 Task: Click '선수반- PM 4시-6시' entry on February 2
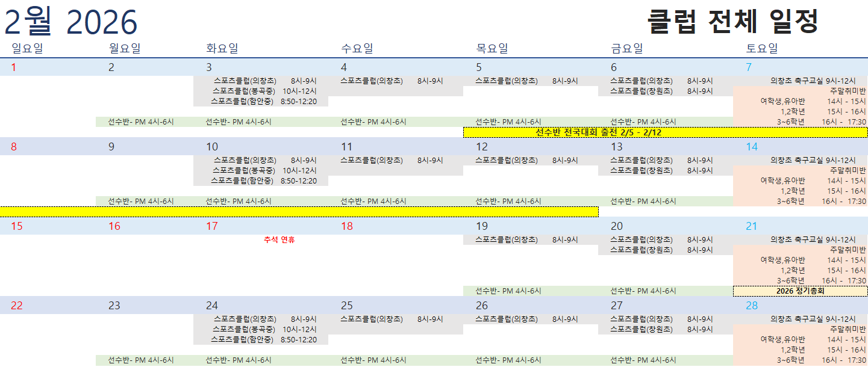(141, 122)
